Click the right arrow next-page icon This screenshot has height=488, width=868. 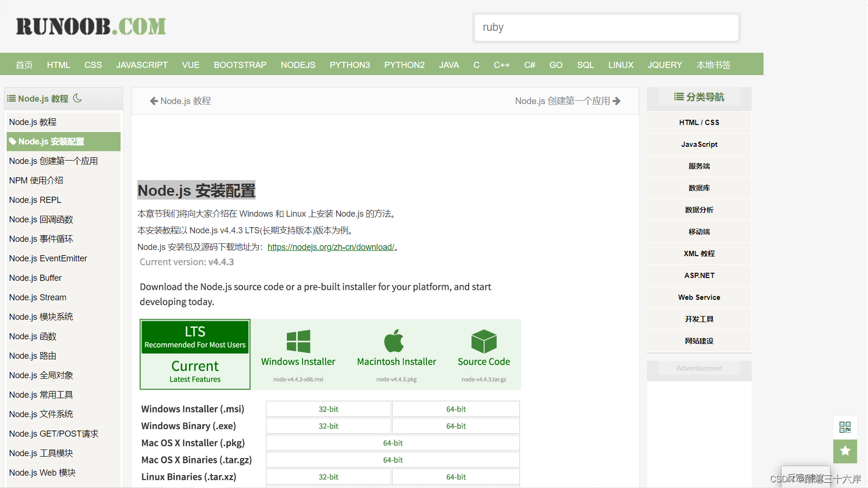616,101
